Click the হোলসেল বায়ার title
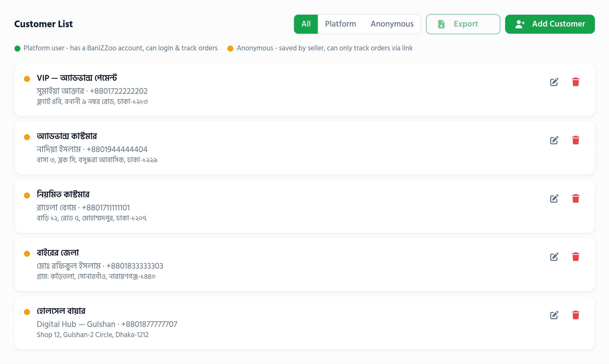The width and height of the screenshot is (609, 364). 61,311
